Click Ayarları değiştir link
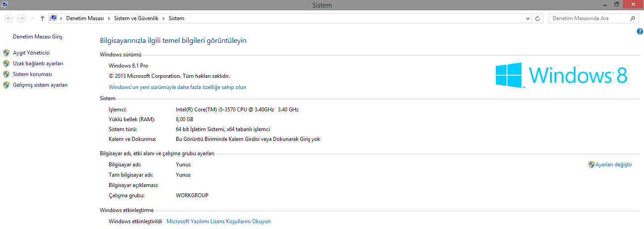The height and width of the screenshot is (229, 644). (614, 165)
